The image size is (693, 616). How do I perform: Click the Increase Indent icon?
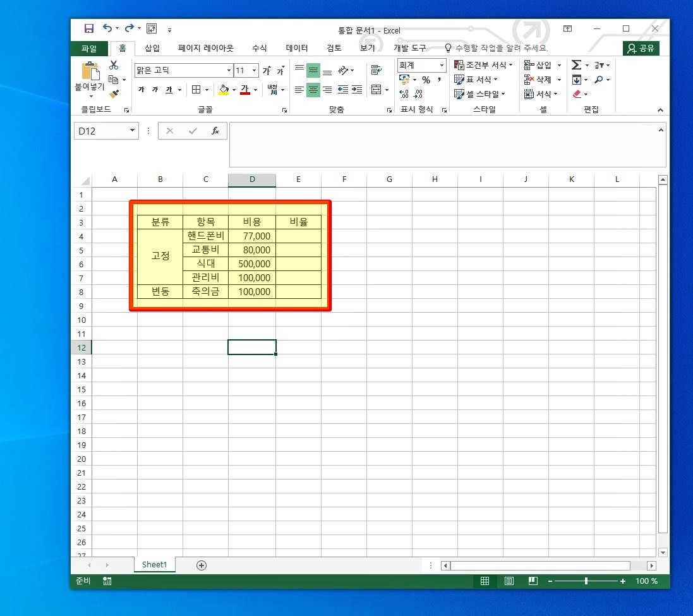(357, 90)
